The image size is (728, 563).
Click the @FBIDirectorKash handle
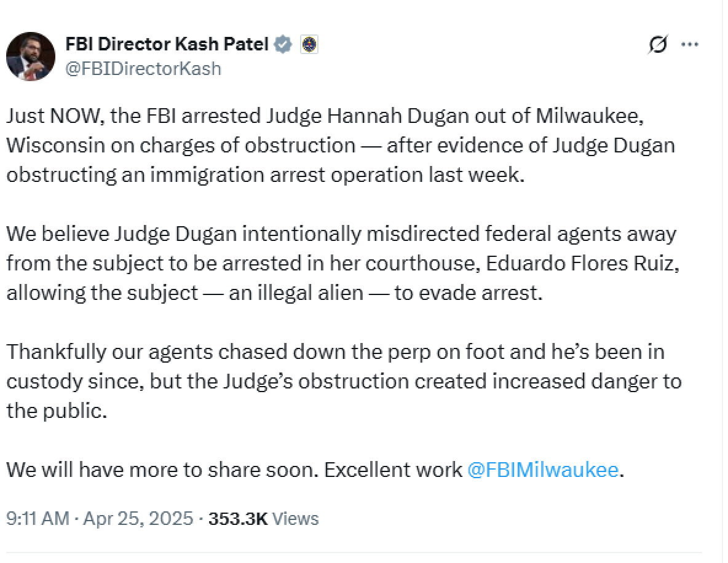click(144, 68)
